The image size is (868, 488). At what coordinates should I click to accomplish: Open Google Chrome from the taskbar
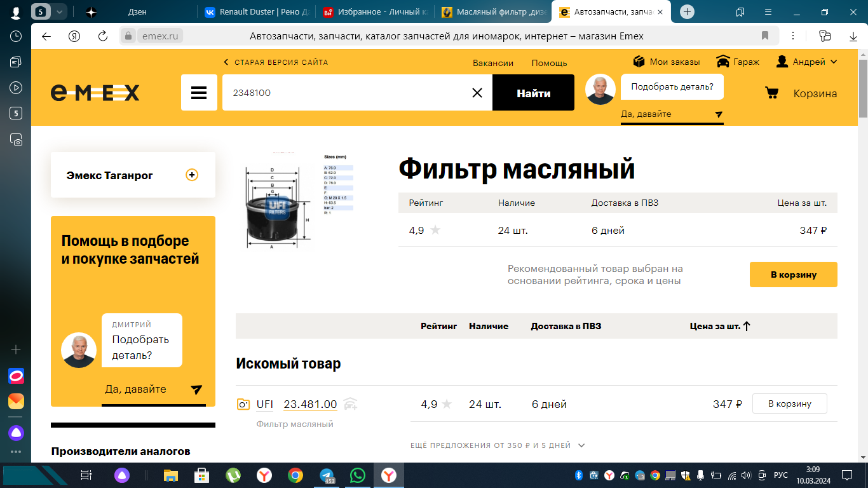click(x=295, y=475)
